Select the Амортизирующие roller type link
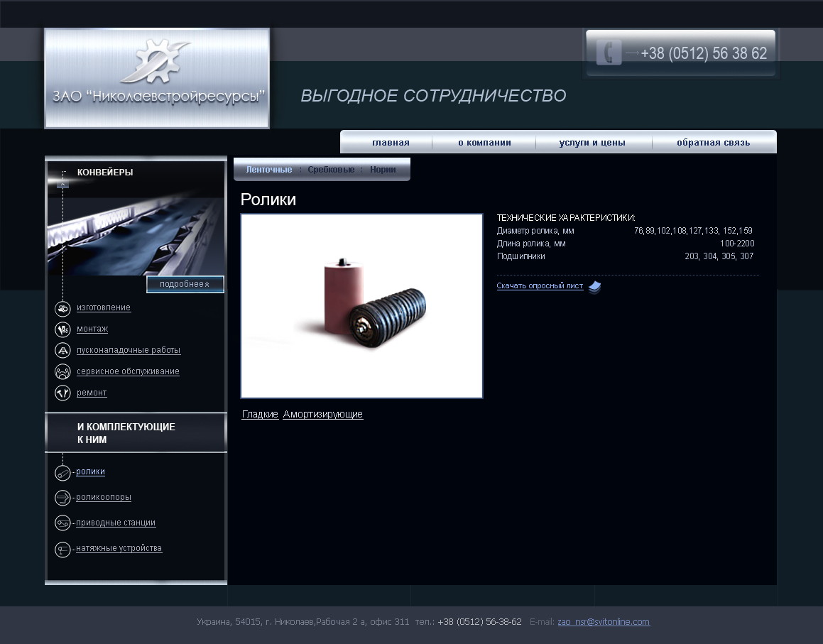 tap(322, 415)
